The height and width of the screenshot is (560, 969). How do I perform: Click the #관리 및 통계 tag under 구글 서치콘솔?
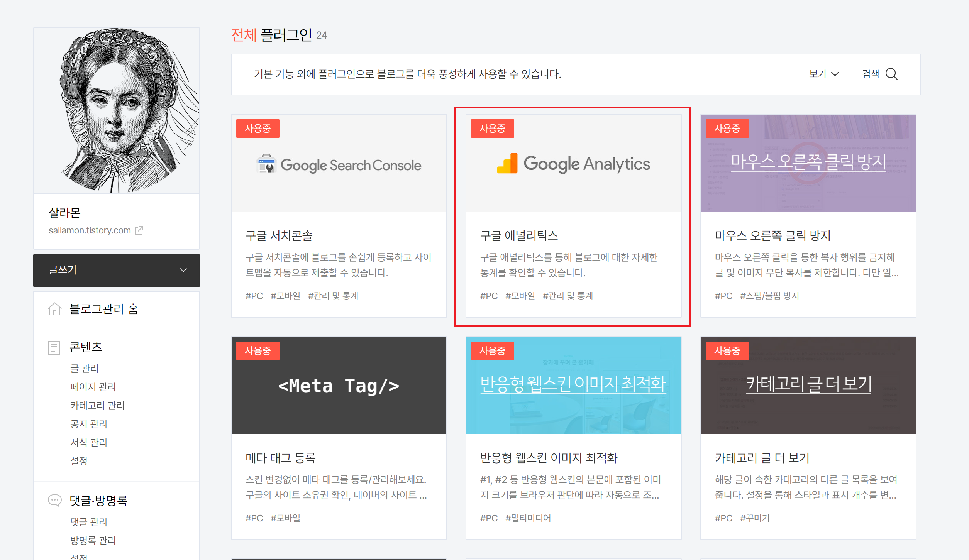point(333,296)
